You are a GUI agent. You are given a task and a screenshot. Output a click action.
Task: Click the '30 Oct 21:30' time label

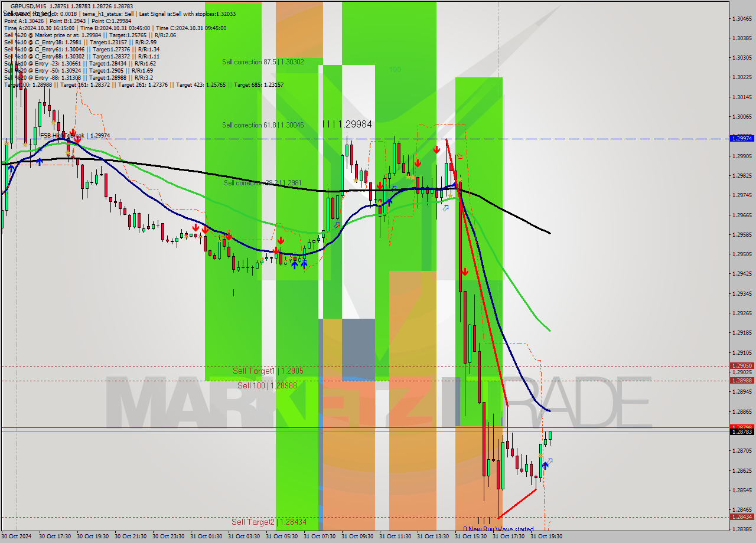pos(131,537)
